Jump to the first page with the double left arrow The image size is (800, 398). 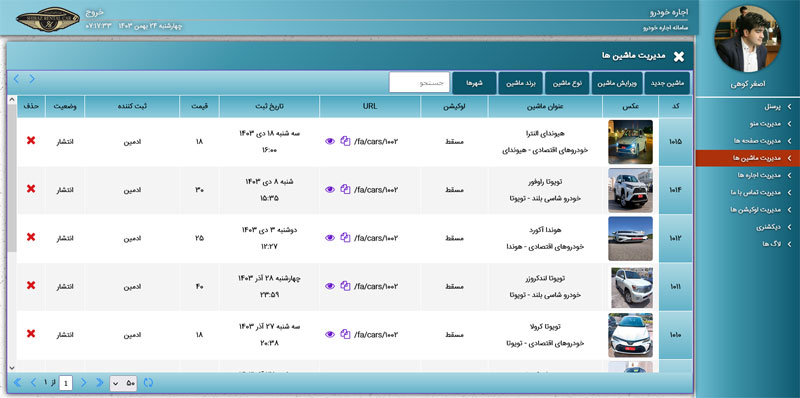17,382
